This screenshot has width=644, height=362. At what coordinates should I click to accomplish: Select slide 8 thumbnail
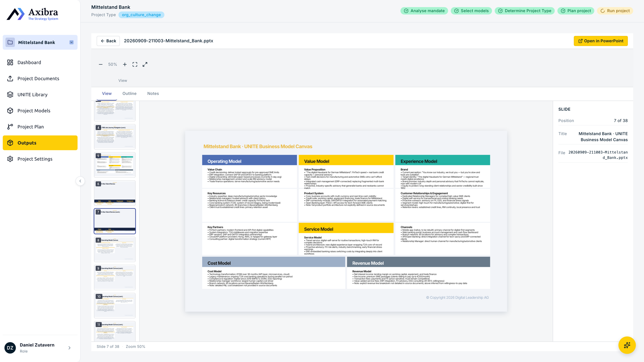coord(115,249)
